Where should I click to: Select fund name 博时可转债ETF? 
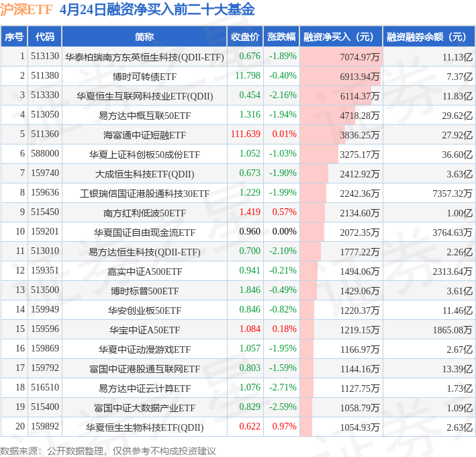(x=144, y=77)
